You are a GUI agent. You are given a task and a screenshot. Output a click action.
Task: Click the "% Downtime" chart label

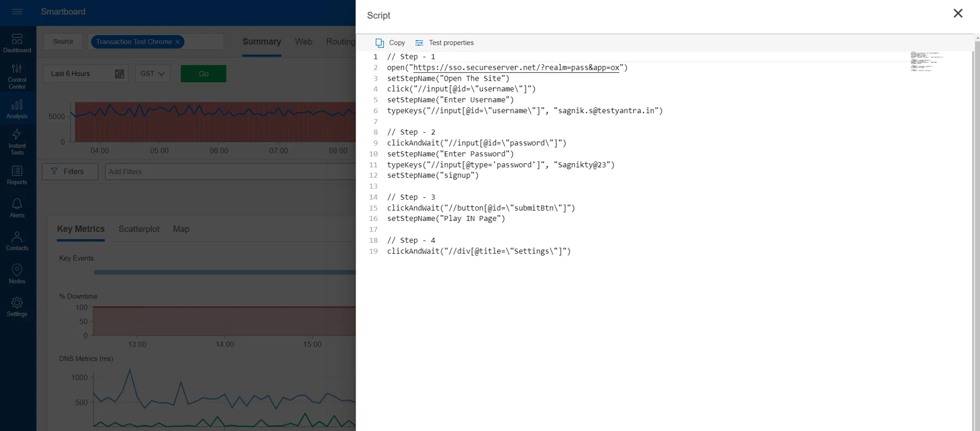pos(78,297)
